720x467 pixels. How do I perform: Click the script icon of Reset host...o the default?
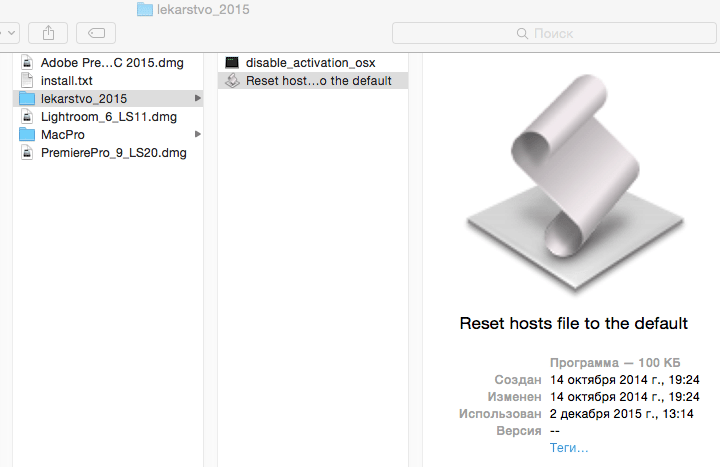click(x=232, y=80)
